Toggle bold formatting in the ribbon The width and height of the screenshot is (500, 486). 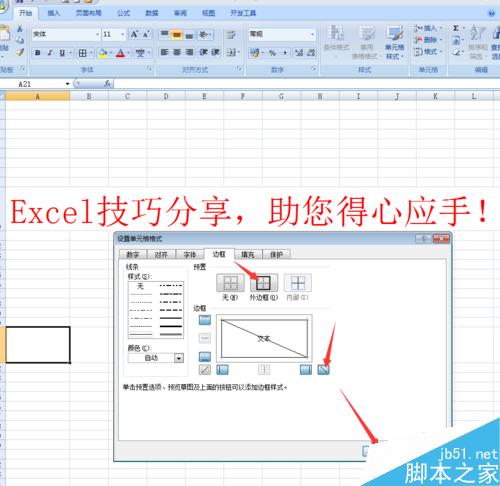38,53
